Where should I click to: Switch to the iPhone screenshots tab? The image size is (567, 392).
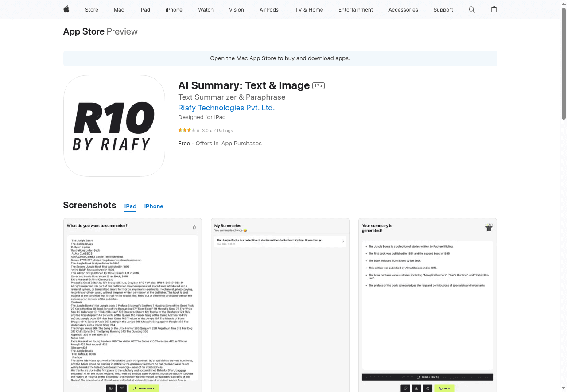click(154, 206)
